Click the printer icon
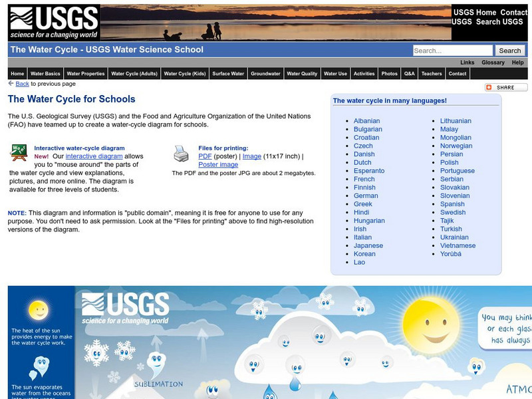The image size is (532, 399). [181, 154]
